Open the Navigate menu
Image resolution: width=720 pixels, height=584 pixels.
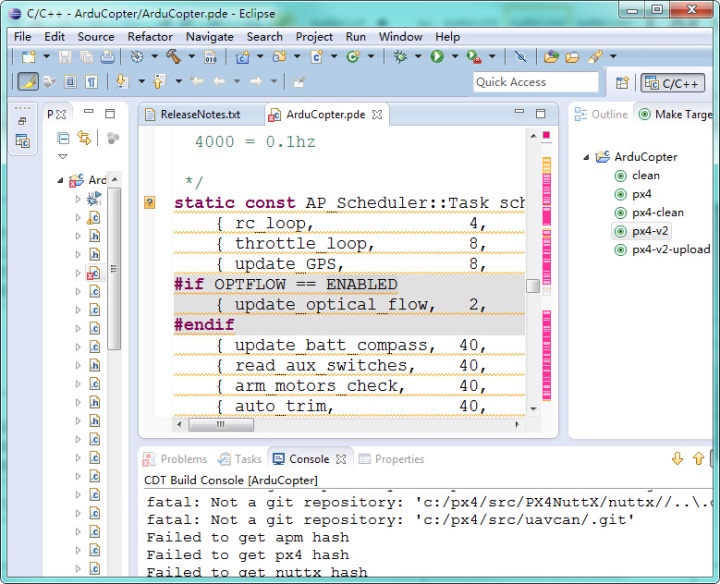point(209,37)
